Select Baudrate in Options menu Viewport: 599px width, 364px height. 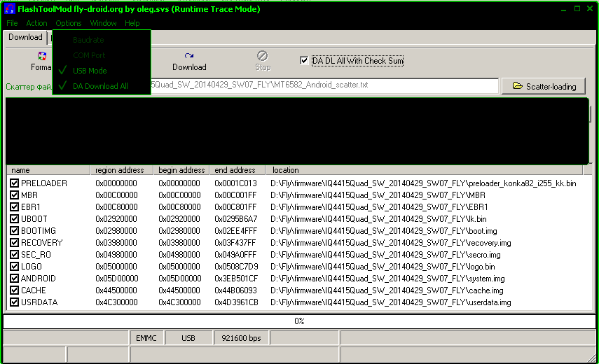102,40
